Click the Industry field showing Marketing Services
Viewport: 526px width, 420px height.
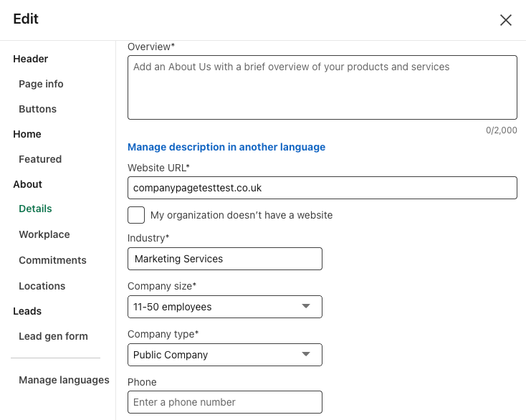click(x=225, y=259)
